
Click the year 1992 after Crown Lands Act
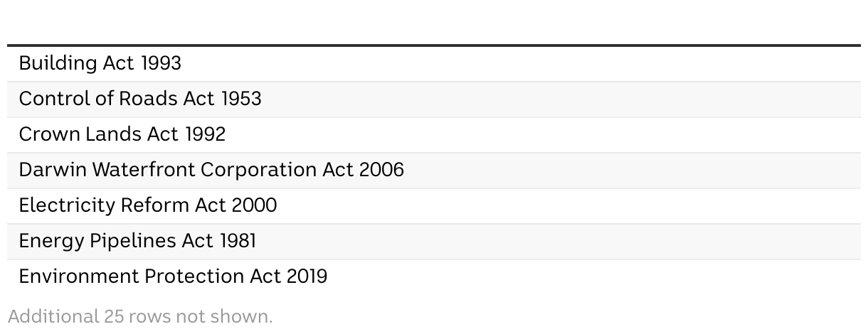205,134
